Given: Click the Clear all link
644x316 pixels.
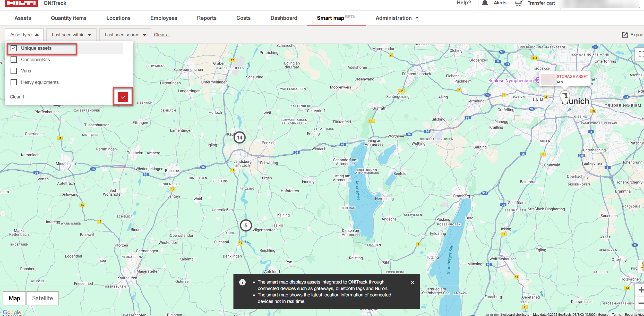Looking at the screenshot, I should (162, 35).
